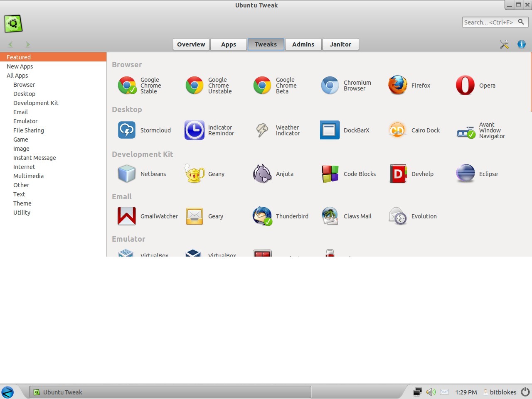Open the Browser category in sidebar
The height and width of the screenshot is (399, 532).
53,85
